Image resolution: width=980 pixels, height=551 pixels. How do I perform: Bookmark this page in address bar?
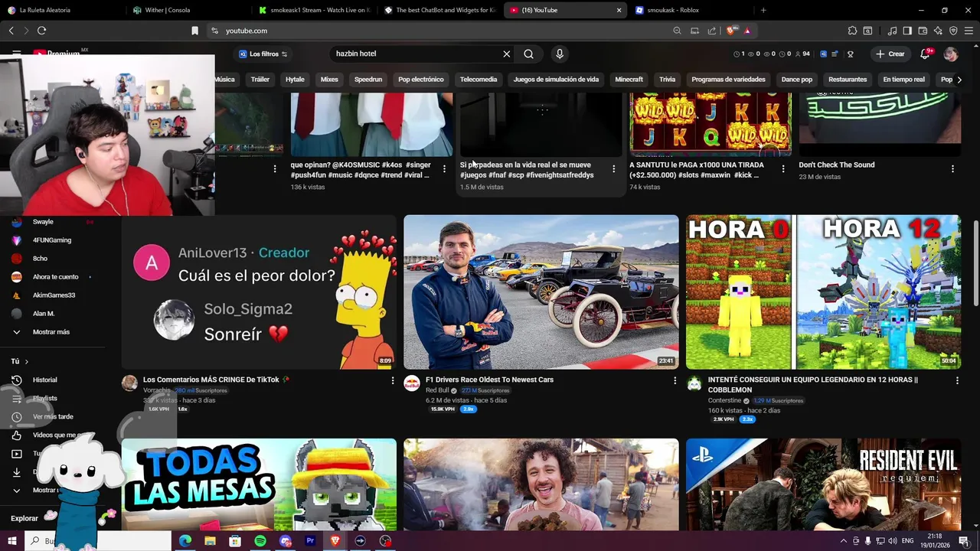(x=194, y=31)
